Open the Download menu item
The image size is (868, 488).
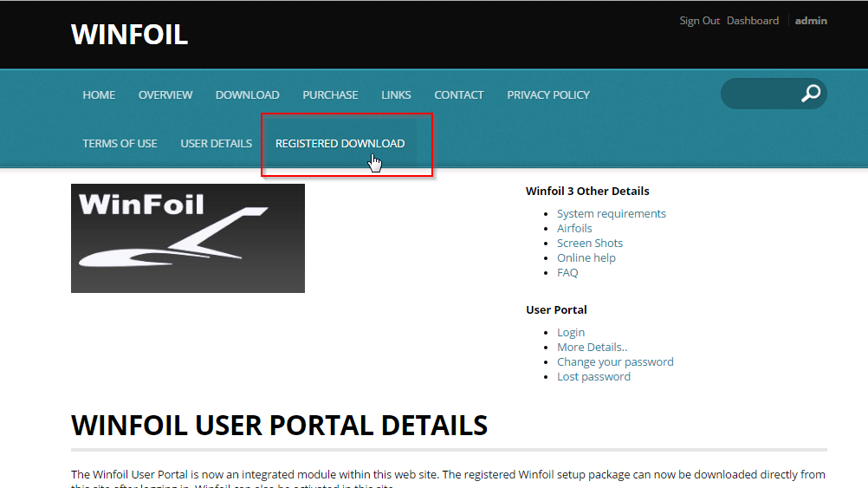248,94
